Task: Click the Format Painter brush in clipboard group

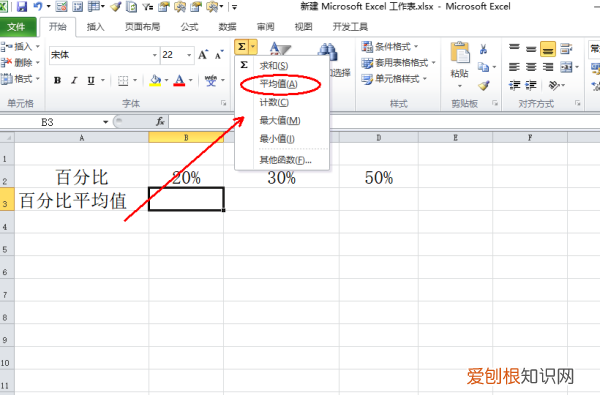Action: [484, 85]
